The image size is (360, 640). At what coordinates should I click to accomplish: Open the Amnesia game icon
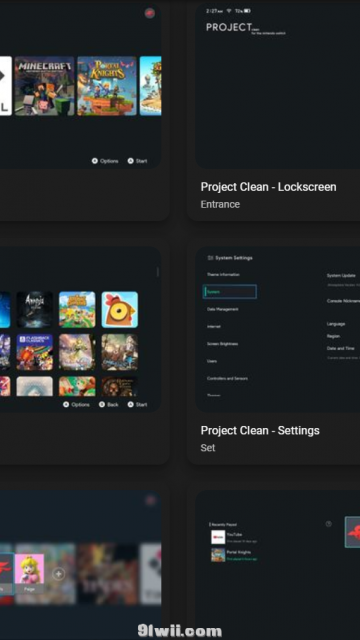[35, 309]
